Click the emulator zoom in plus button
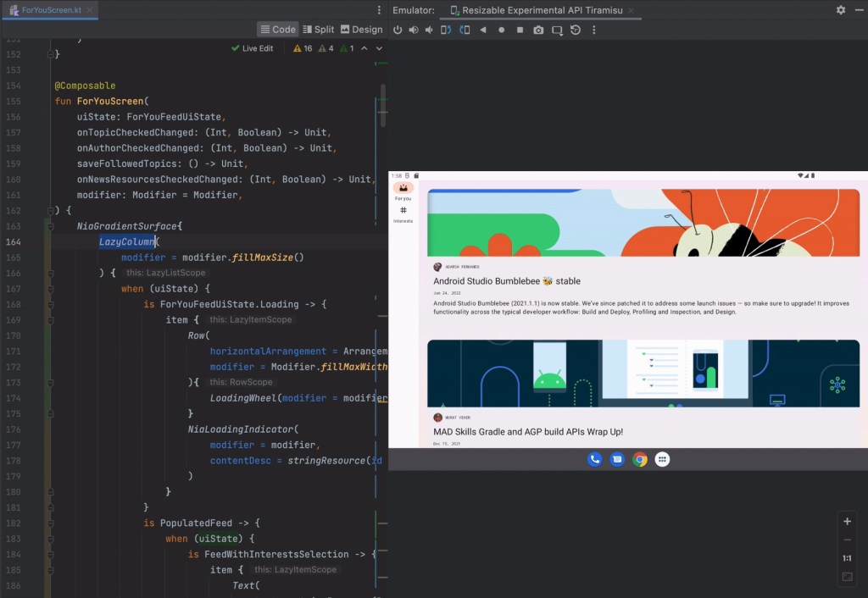Viewport: 868px width, 598px height. click(847, 522)
